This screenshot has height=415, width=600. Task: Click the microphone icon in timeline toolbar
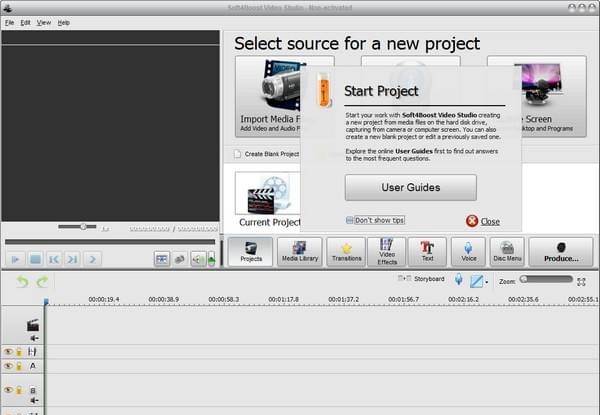click(458, 280)
